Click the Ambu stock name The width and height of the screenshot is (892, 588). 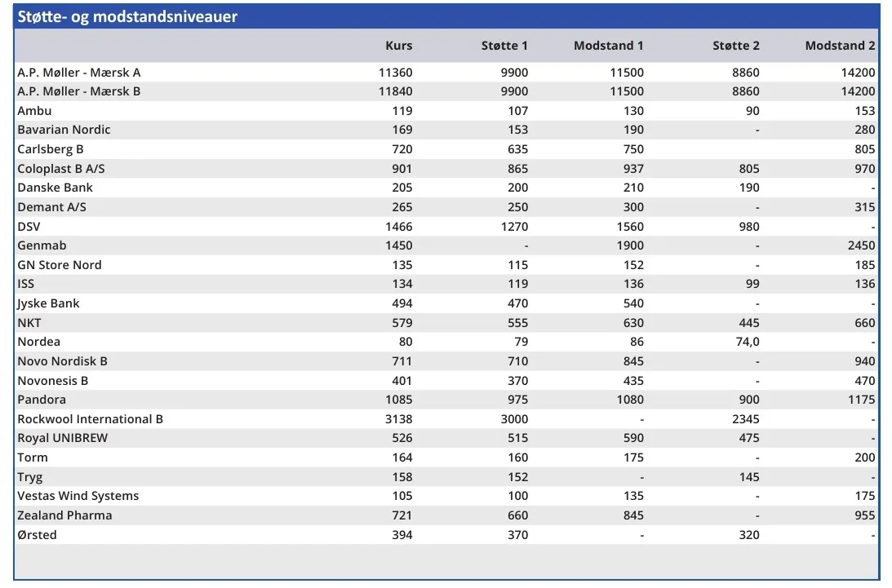pyautogui.click(x=34, y=111)
